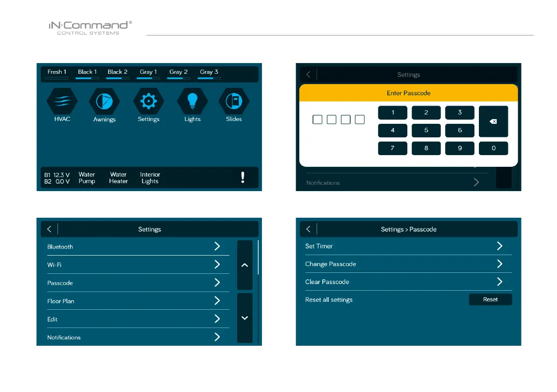The image size is (557, 392).
Task: Expand the Edit row chevron
Action: point(217,319)
